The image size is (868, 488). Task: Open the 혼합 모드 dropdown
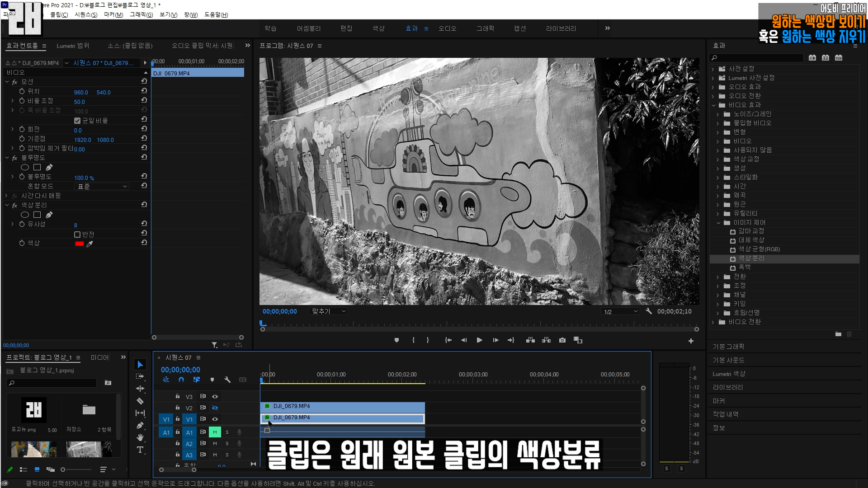101,187
